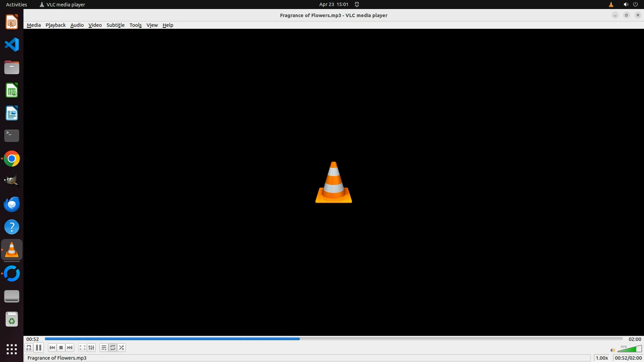Click the A-B loop button
The height and width of the screenshot is (362, 644).
point(29,348)
